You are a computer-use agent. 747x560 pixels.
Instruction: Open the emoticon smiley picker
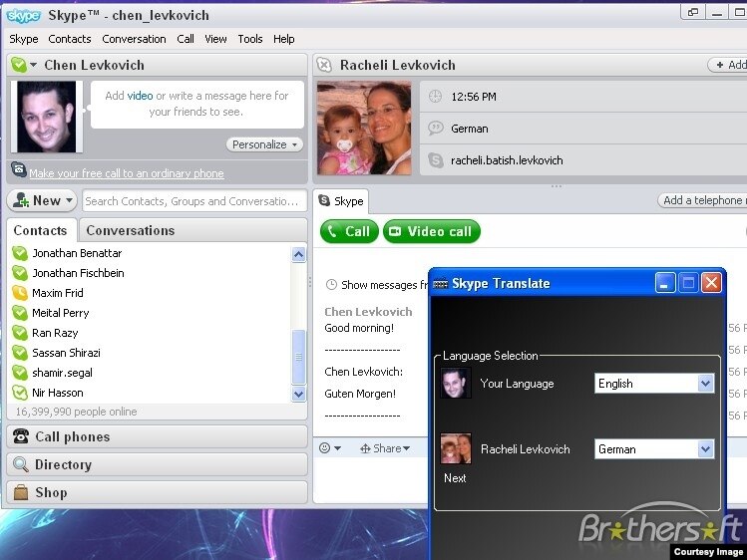(324, 448)
